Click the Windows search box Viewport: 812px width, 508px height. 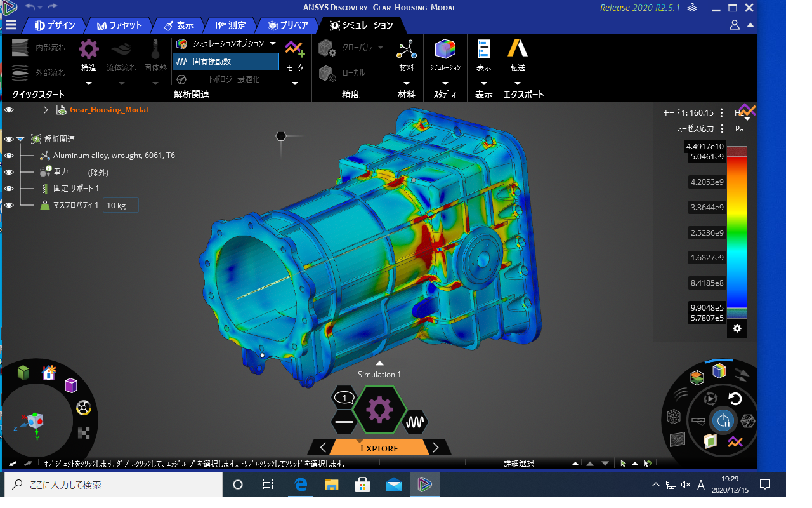point(114,485)
